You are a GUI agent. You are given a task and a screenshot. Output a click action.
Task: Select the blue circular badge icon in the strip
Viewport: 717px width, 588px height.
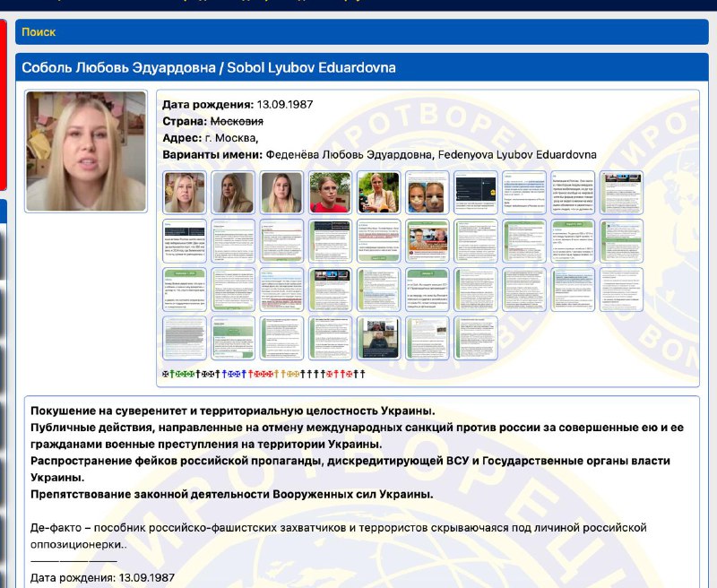[231, 372]
